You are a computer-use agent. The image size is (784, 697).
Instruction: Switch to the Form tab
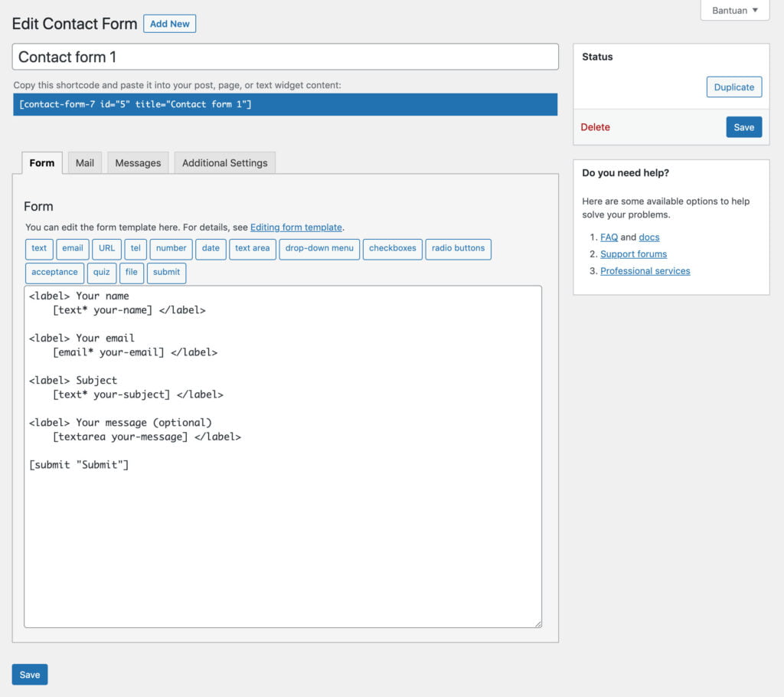tap(42, 162)
